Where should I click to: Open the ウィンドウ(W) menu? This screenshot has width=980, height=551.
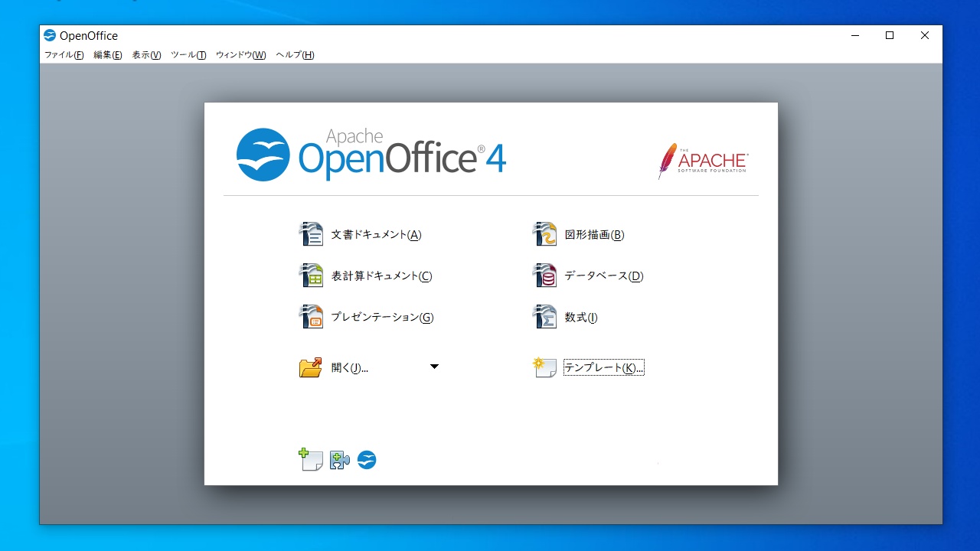point(241,55)
